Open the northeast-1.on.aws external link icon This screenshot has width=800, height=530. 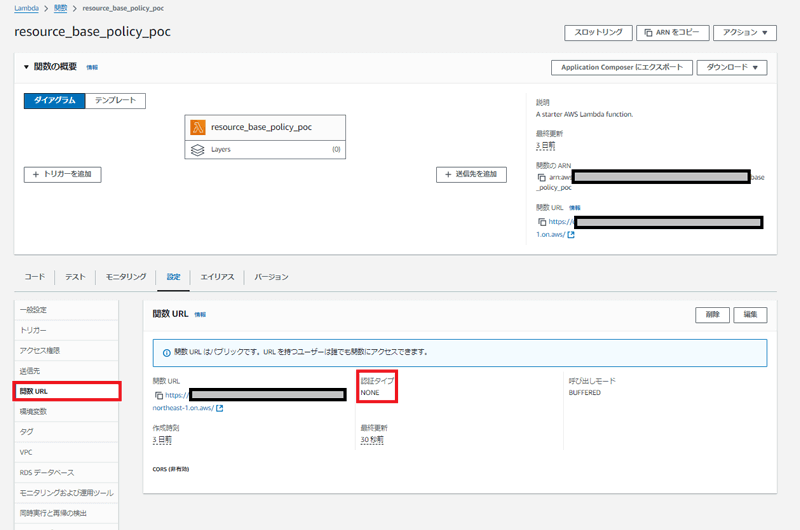coord(219,408)
